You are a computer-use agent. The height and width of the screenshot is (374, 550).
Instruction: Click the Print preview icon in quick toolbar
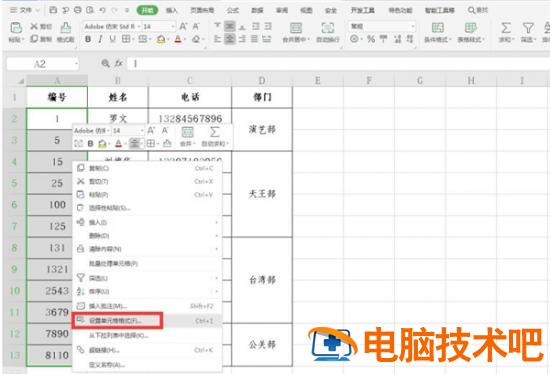pos(90,10)
